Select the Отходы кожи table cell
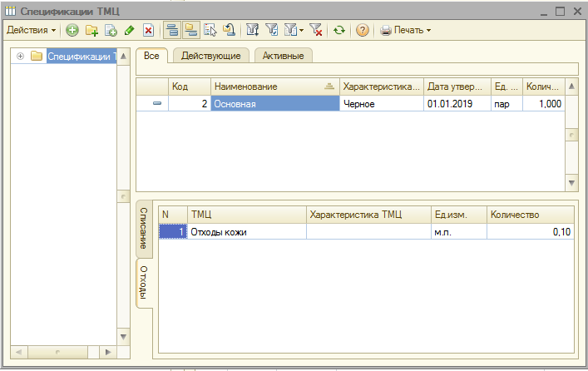Viewport: 588px width, 371px height. (246, 232)
